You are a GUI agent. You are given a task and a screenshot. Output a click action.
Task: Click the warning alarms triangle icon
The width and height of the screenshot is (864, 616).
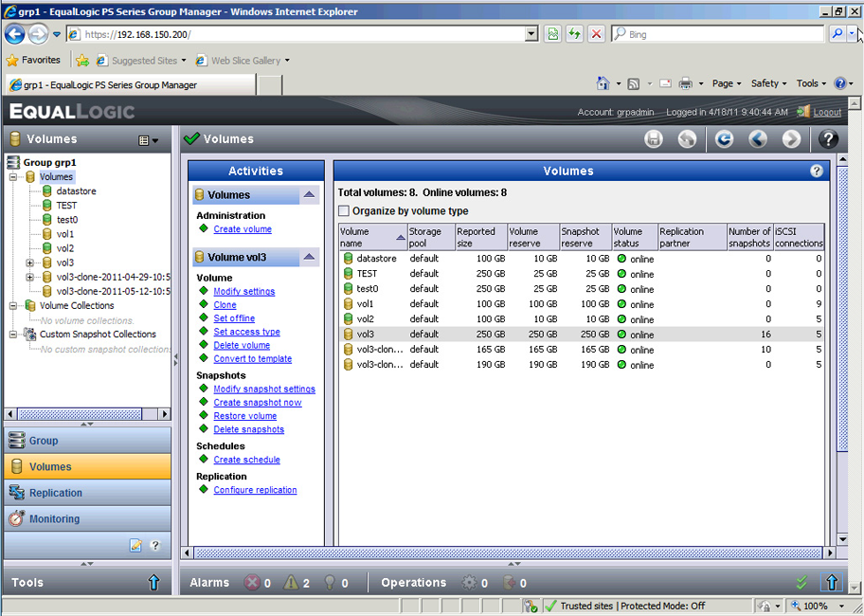291,583
